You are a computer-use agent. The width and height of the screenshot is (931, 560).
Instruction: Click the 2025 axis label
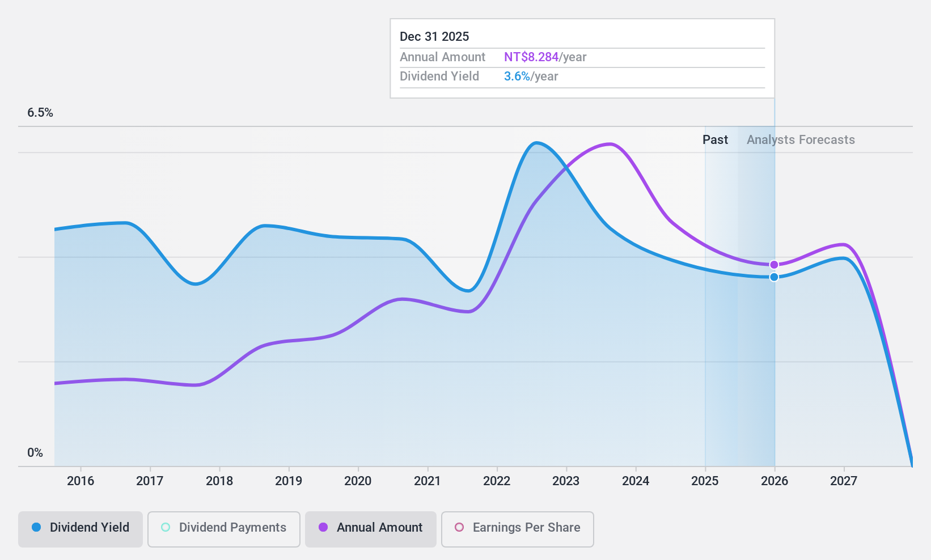705,481
